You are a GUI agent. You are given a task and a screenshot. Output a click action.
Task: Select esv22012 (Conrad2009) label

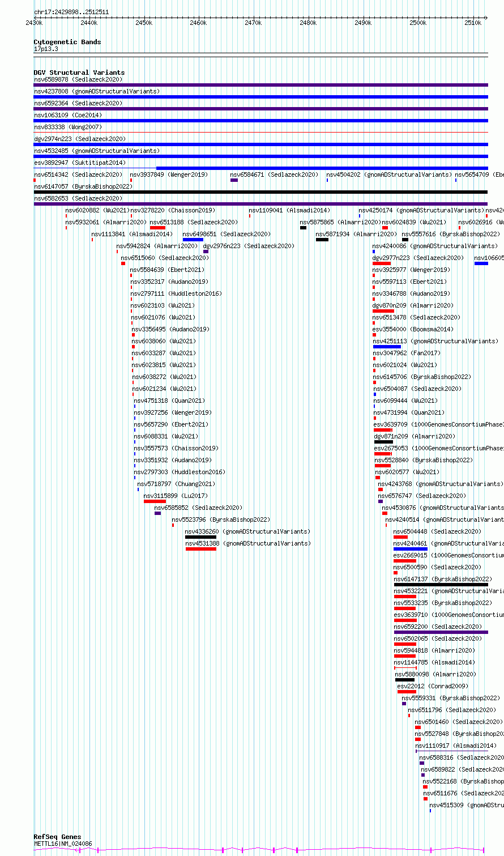coord(433,686)
